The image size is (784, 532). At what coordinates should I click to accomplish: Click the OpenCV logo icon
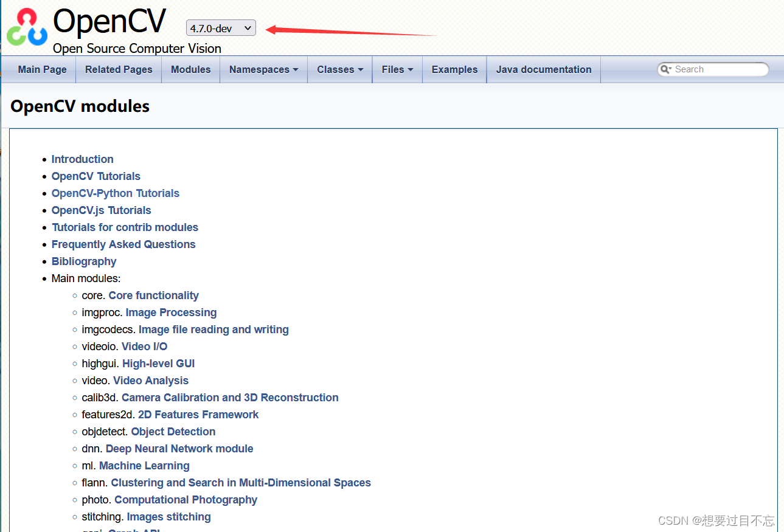pos(27,27)
